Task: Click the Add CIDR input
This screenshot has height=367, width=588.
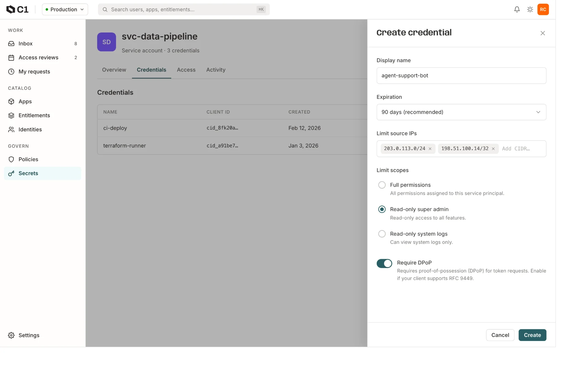Action: coord(522,149)
